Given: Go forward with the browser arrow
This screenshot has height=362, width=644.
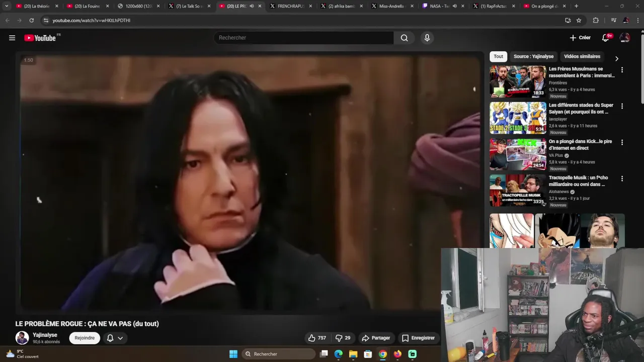Looking at the screenshot, I should point(19,20).
